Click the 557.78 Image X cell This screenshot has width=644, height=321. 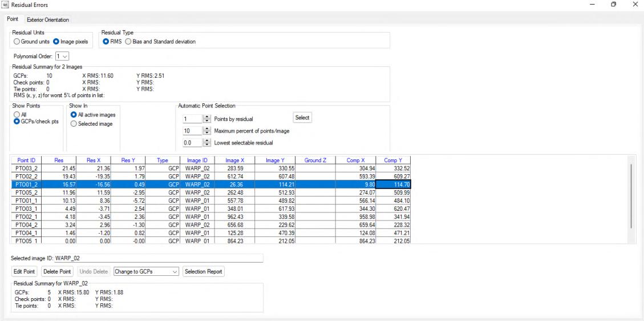point(234,200)
